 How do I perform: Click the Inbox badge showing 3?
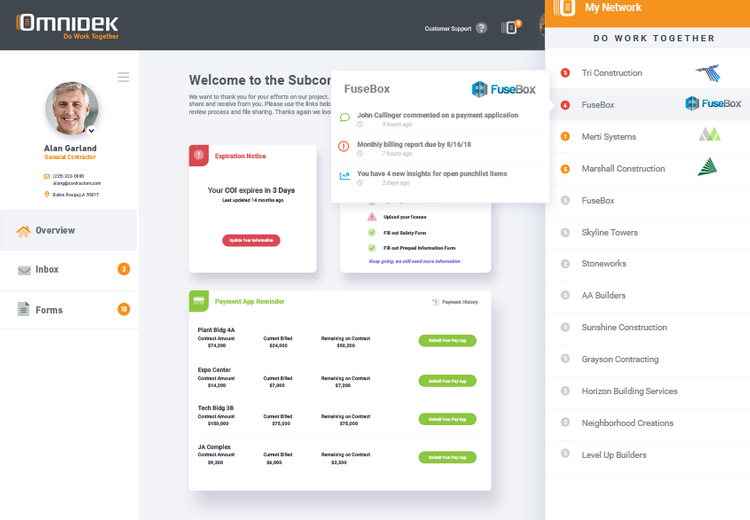[x=124, y=269]
